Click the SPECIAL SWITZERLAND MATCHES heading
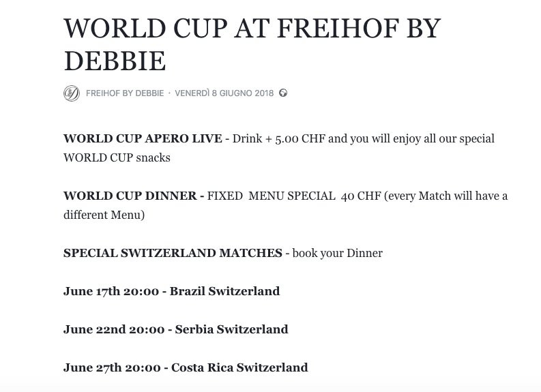541x392 pixels. pyautogui.click(x=173, y=253)
